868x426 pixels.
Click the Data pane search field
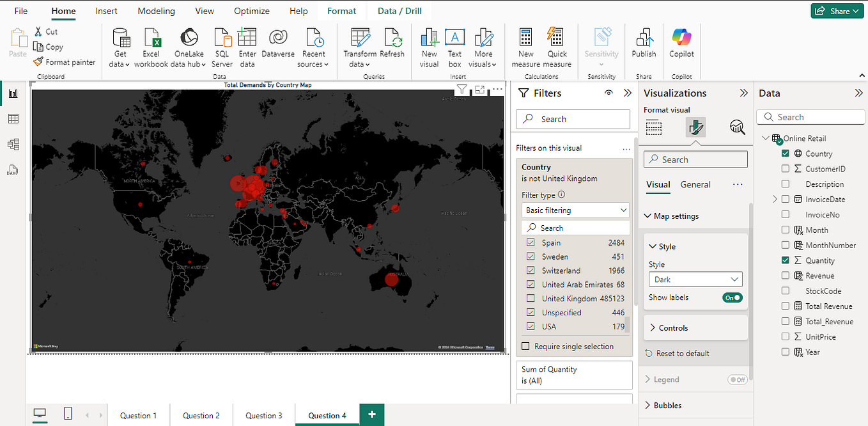click(x=810, y=117)
